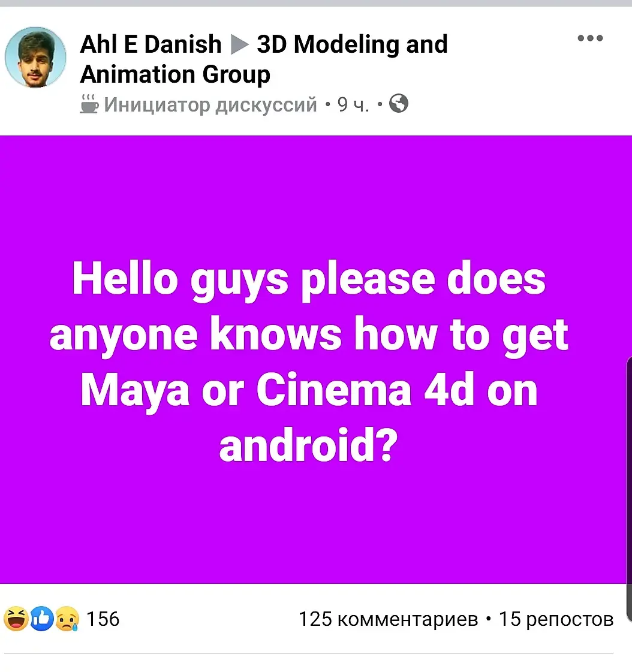The width and height of the screenshot is (632, 672).
Task: Open the 156 reactions count list
Action: (103, 619)
